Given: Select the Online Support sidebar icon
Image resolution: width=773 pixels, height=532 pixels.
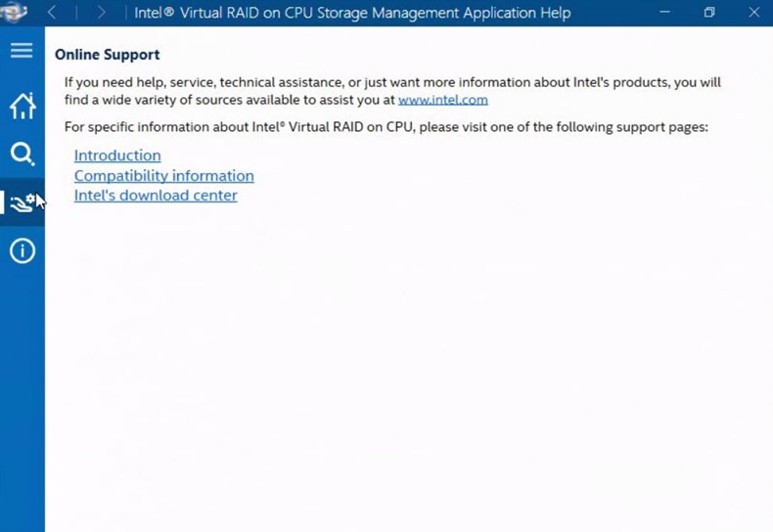Looking at the screenshot, I should [x=22, y=202].
